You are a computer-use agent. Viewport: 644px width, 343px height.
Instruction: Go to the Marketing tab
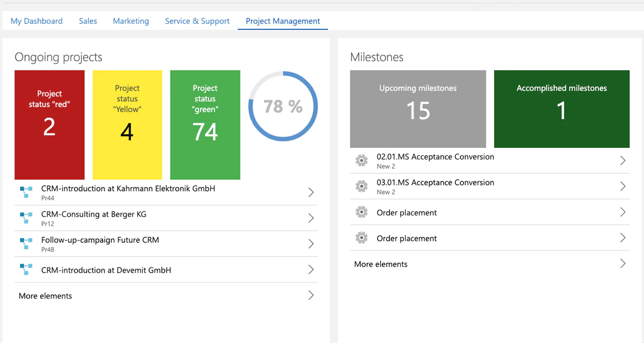coord(131,21)
